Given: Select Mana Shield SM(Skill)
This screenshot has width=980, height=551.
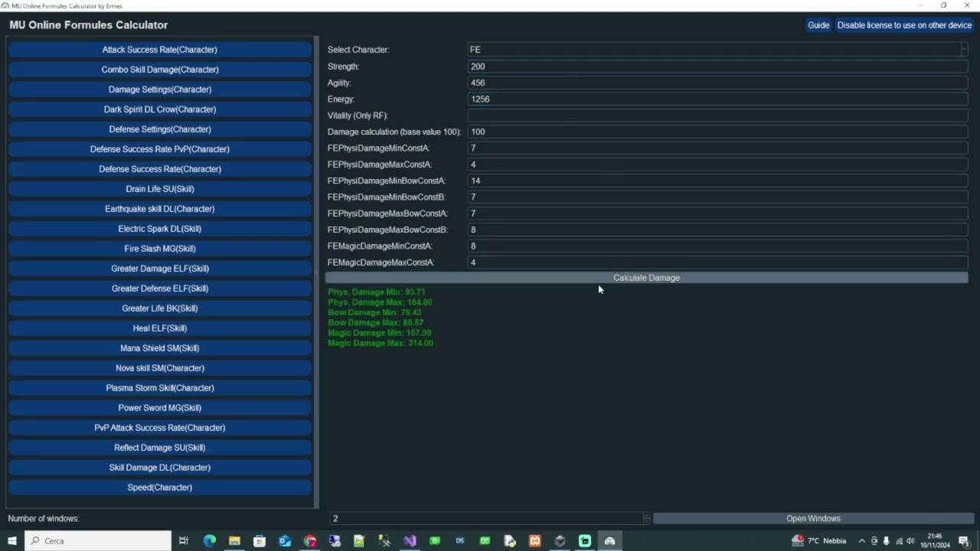Looking at the screenshot, I should point(160,348).
